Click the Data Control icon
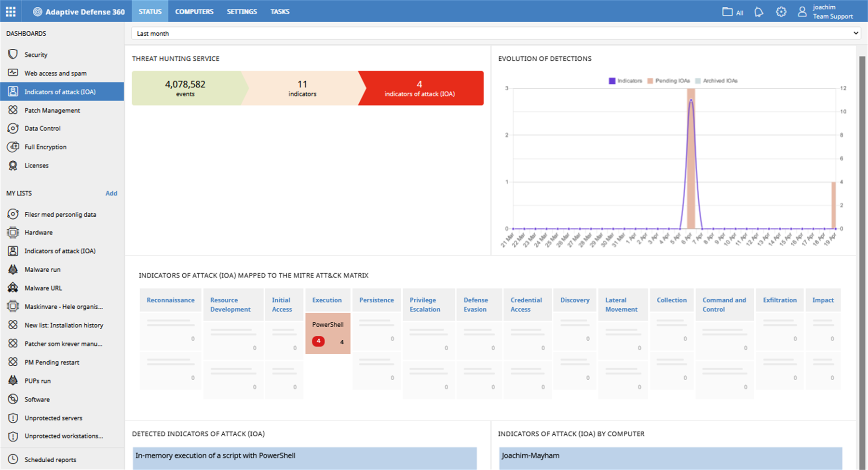Screen dimensions: 868x470 click(13, 128)
